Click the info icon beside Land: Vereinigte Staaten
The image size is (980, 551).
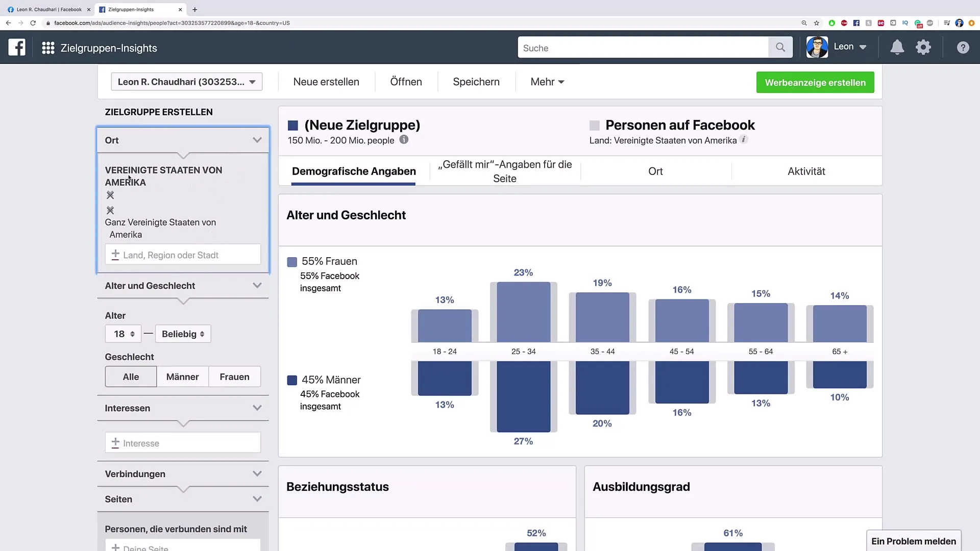pyautogui.click(x=744, y=139)
